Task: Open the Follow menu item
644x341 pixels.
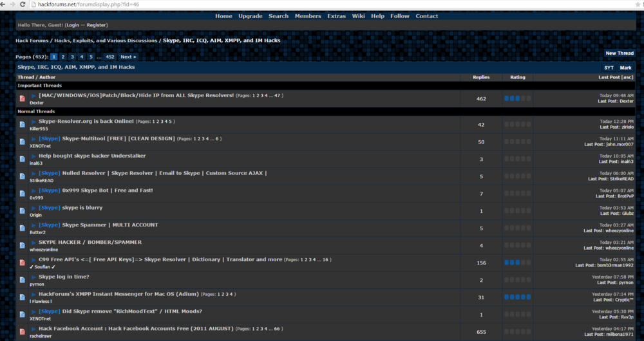Action: coord(400,16)
